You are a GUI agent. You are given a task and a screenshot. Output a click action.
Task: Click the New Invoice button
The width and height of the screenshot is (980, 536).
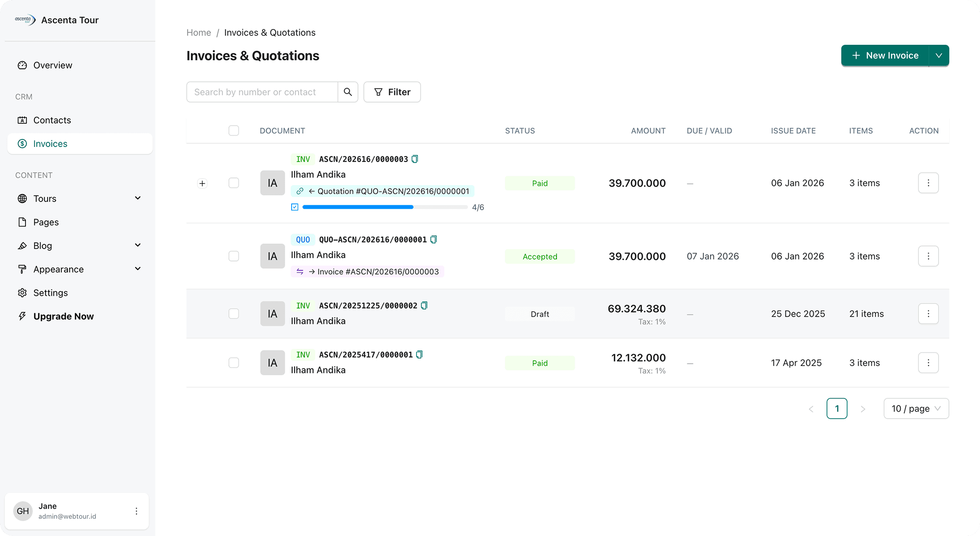point(888,55)
